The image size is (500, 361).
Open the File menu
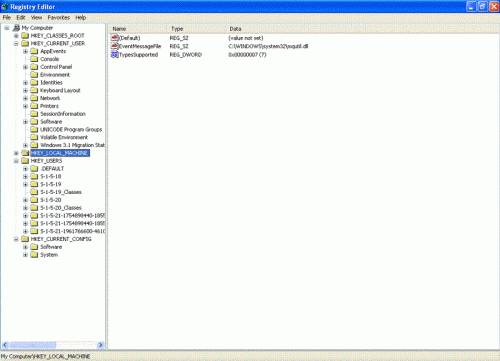click(x=7, y=18)
